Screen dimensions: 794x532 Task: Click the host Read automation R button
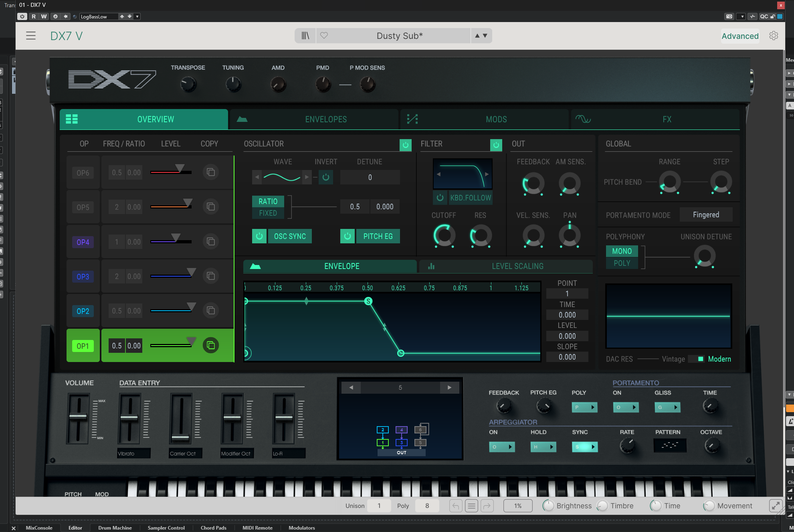pos(34,16)
